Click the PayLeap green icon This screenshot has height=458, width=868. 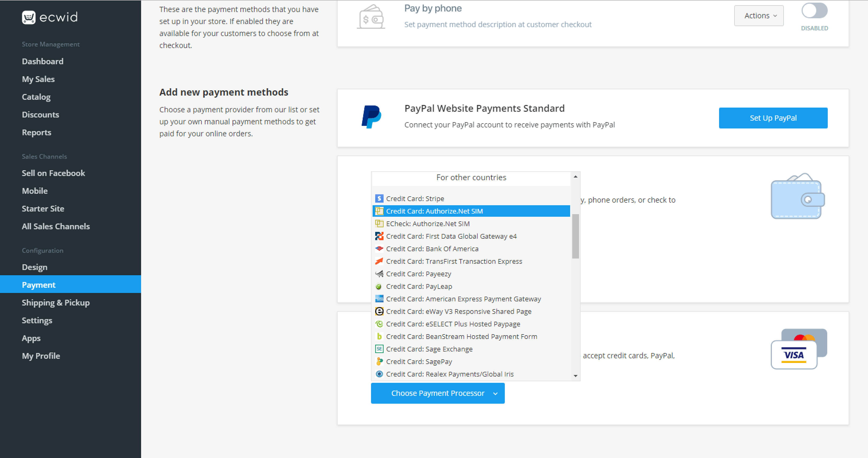coord(379,287)
